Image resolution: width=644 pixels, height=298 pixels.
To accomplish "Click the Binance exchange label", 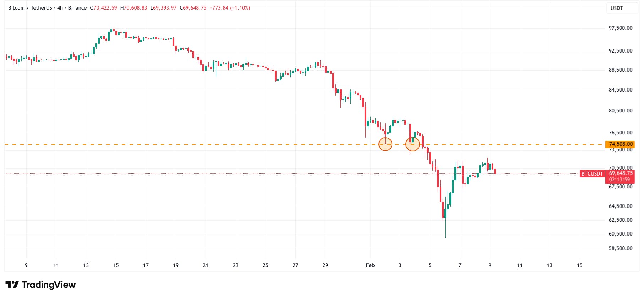I will 77,8.
